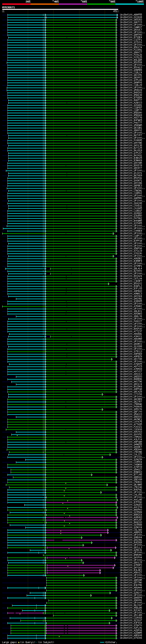Screen dimensions: 146x644
Task: Select hit UniRef100_C6LSW3
Action: (131, 530)
